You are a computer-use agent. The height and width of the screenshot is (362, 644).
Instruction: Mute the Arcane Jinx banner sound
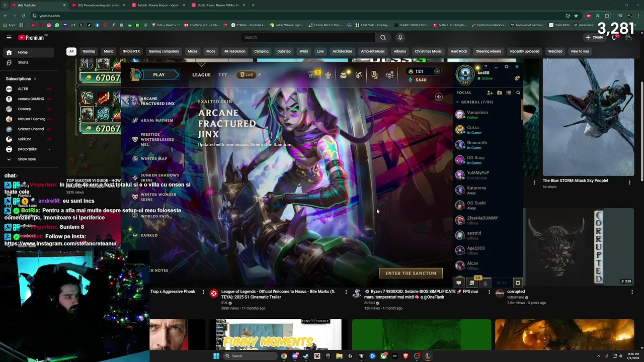click(439, 97)
